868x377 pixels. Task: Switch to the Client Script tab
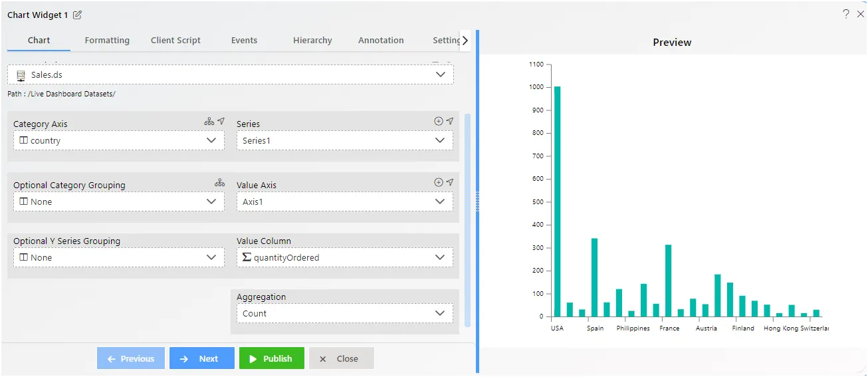point(175,41)
